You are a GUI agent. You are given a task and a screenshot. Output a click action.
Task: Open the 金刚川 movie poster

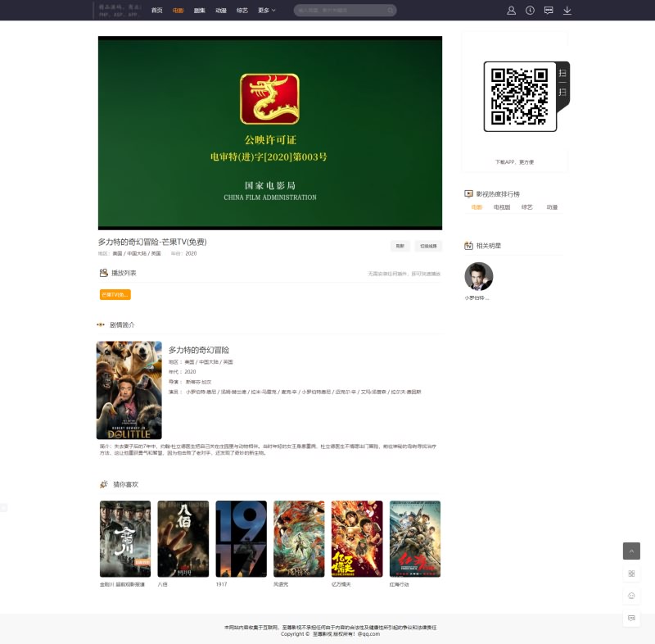pyautogui.click(x=125, y=538)
